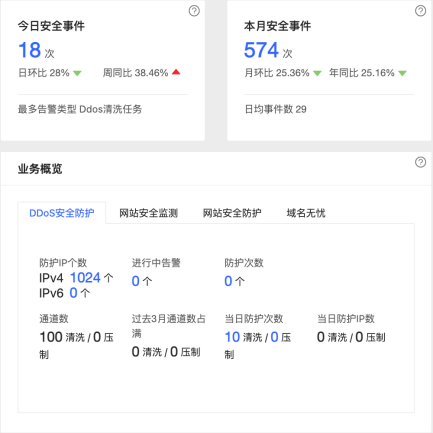Select the DDoS安全防护 tab
The image size is (433, 433).
click(x=62, y=213)
